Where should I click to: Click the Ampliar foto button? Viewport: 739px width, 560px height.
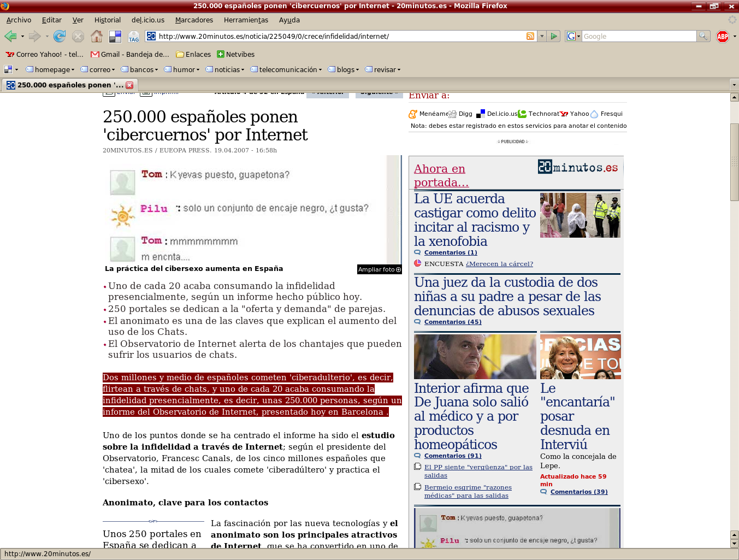click(x=379, y=269)
